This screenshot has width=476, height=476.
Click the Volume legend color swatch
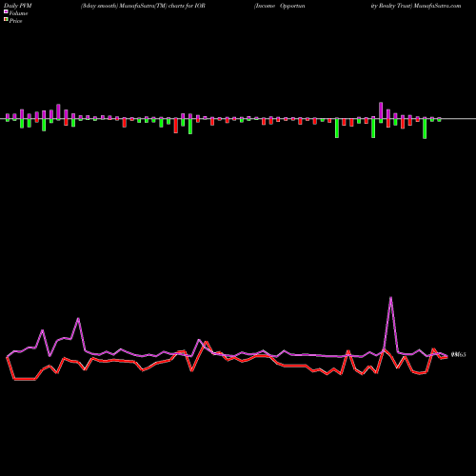[x=6, y=12]
